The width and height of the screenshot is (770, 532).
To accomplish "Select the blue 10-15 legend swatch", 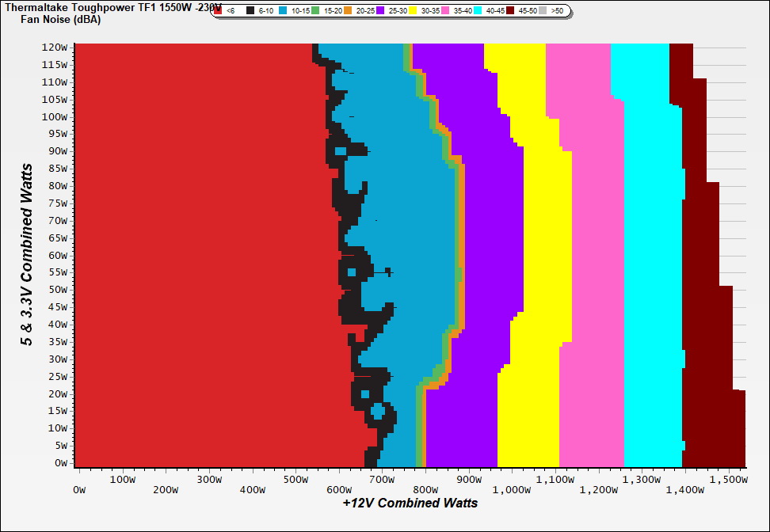I will tap(283, 11).
